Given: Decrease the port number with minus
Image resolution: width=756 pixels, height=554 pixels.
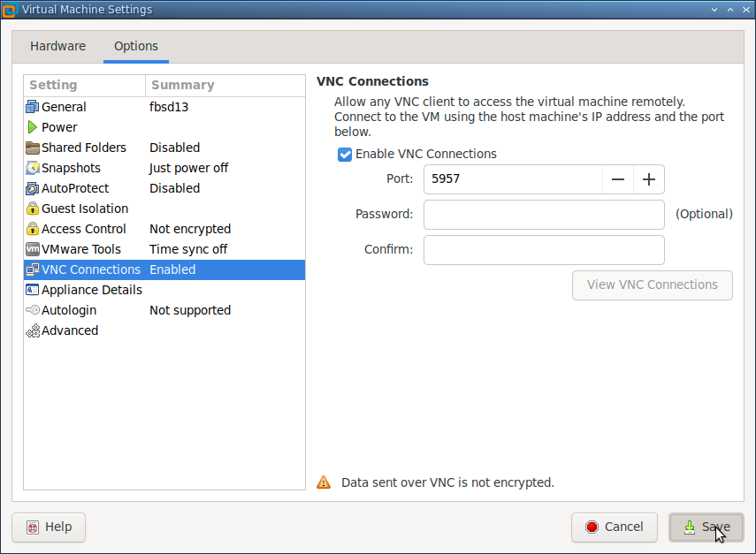Looking at the screenshot, I should [x=617, y=179].
